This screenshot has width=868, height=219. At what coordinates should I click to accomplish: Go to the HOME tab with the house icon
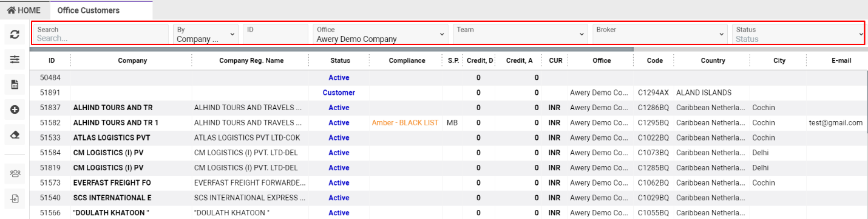tap(24, 10)
